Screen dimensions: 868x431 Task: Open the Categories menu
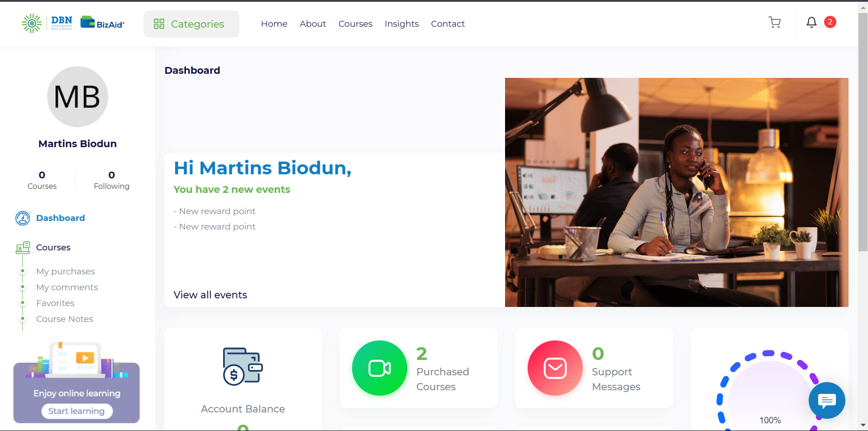[191, 24]
